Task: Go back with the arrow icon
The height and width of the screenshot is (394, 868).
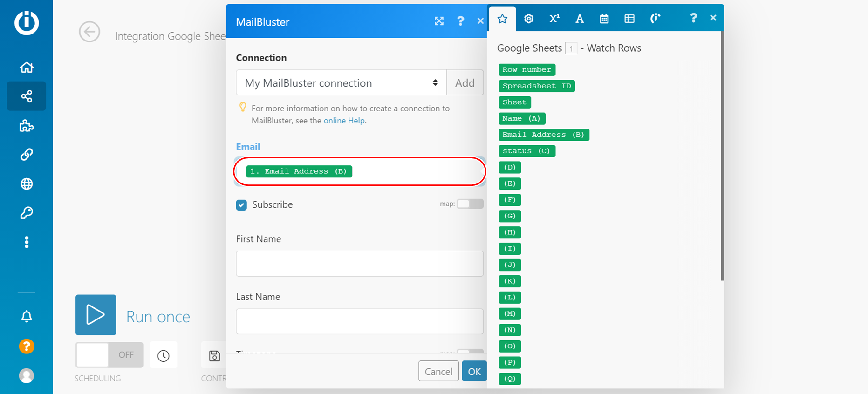Action: 89,32
